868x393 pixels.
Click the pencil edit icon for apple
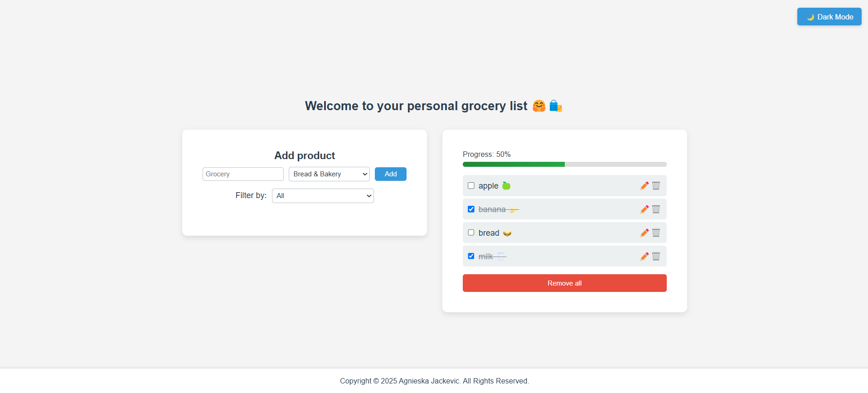point(644,186)
